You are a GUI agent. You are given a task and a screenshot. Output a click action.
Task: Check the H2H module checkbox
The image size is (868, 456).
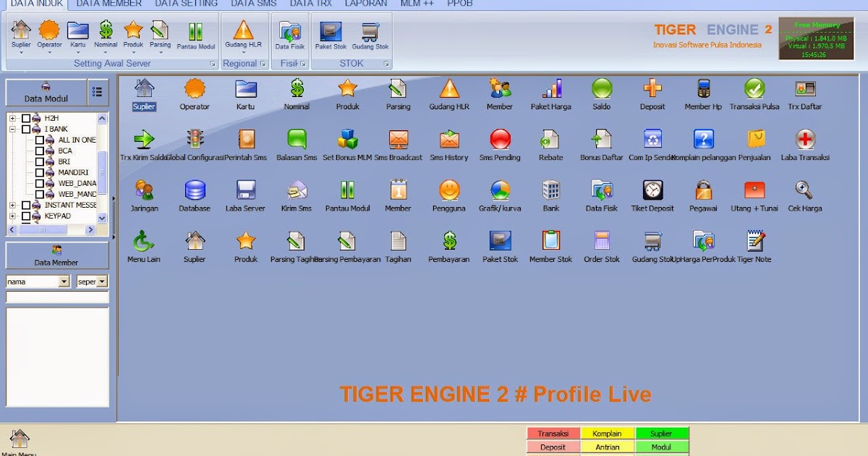point(27,117)
